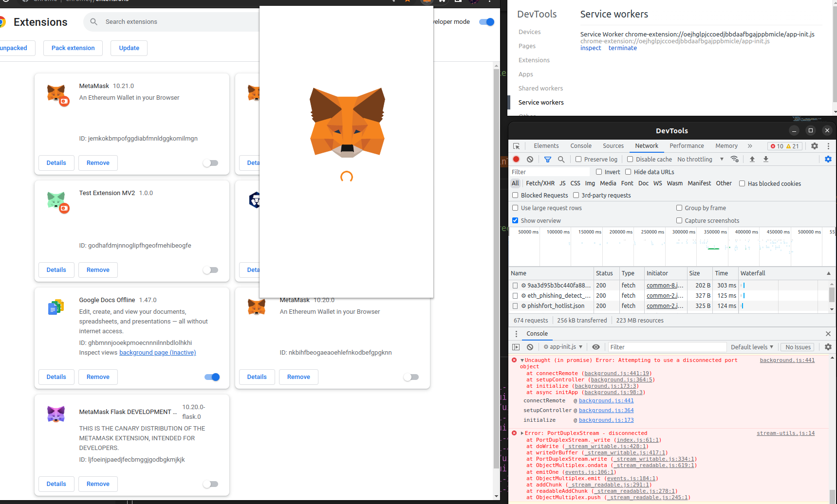The width and height of the screenshot is (837, 504).
Task: Create a live expression in Console
Action: [x=596, y=347]
